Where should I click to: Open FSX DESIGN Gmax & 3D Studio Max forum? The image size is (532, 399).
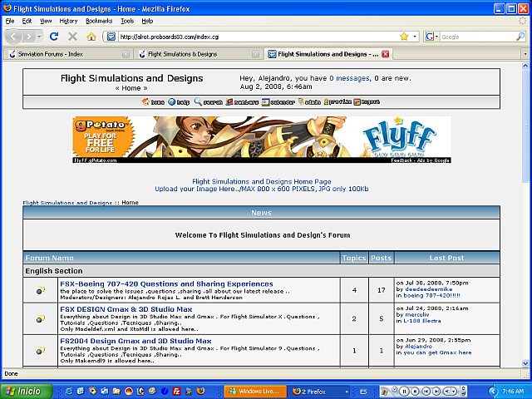coord(126,309)
